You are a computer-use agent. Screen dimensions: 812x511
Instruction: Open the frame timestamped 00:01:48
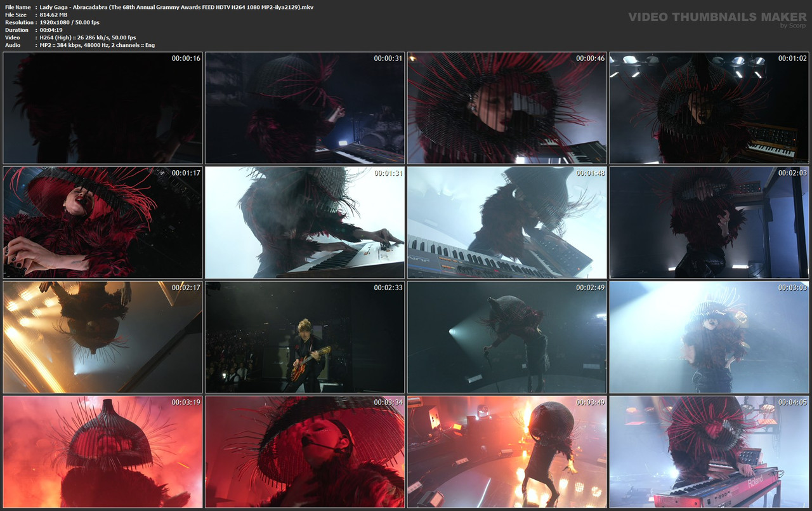point(507,223)
